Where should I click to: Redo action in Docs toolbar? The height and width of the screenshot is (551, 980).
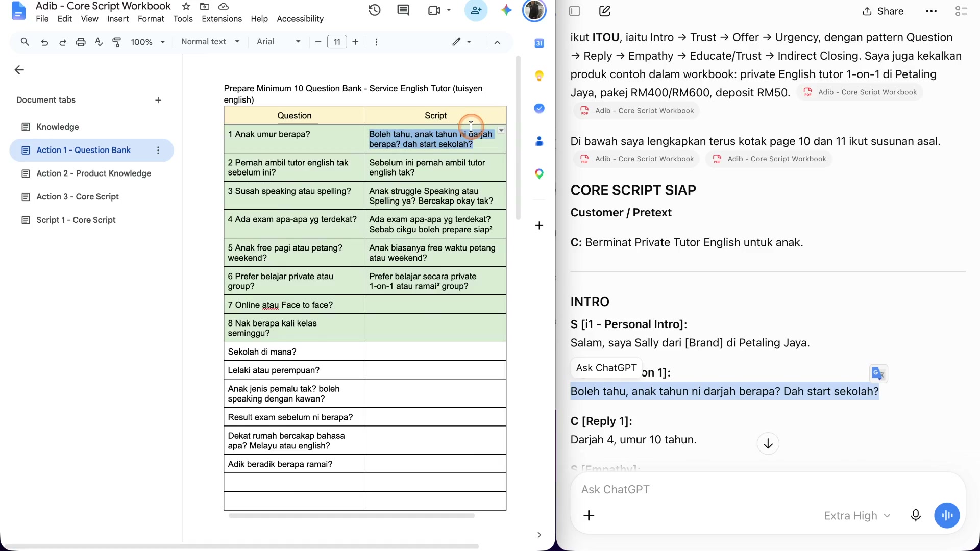coord(62,42)
